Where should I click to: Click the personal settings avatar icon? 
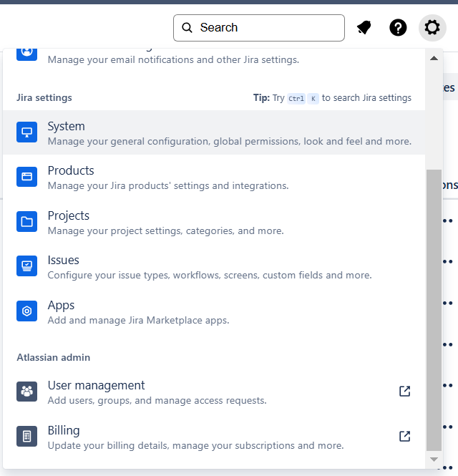tap(26, 54)
